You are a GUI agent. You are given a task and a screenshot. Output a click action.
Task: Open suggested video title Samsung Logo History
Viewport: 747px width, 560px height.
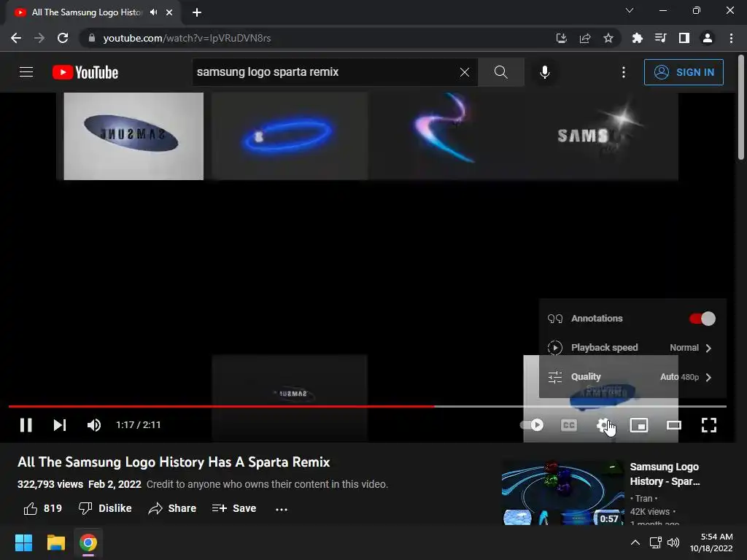click(665, 474)
